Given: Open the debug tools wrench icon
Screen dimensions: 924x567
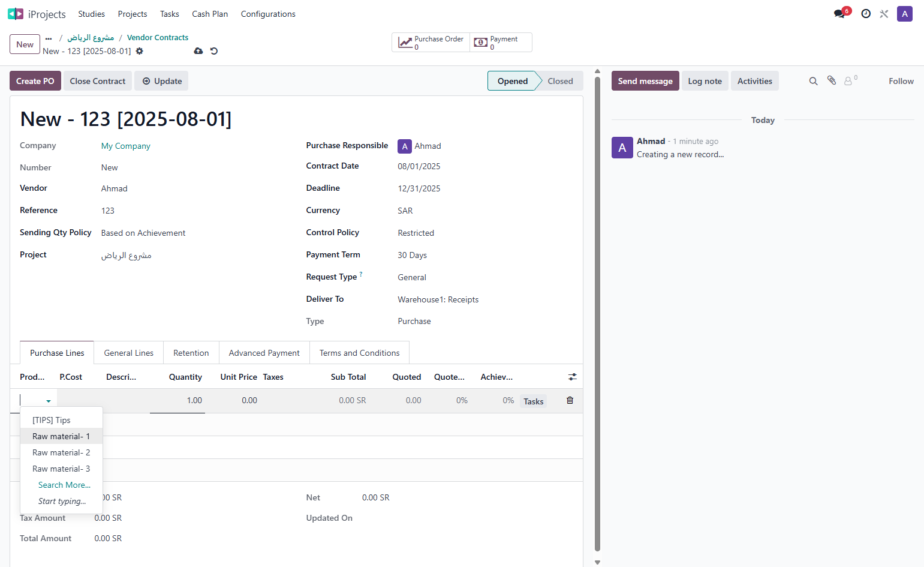Looking at the screenshot, I should (x=884, y=14).
